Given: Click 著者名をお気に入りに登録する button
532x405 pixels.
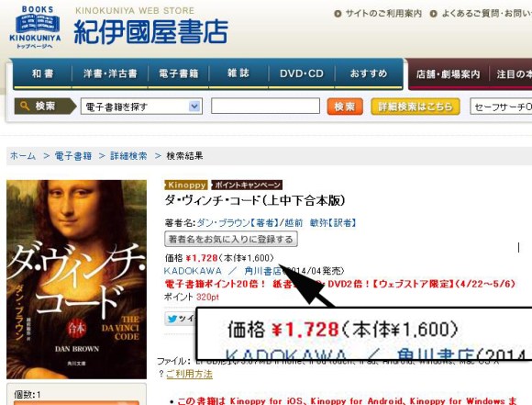Looking at the screenshot, I should tap(231, 239).
